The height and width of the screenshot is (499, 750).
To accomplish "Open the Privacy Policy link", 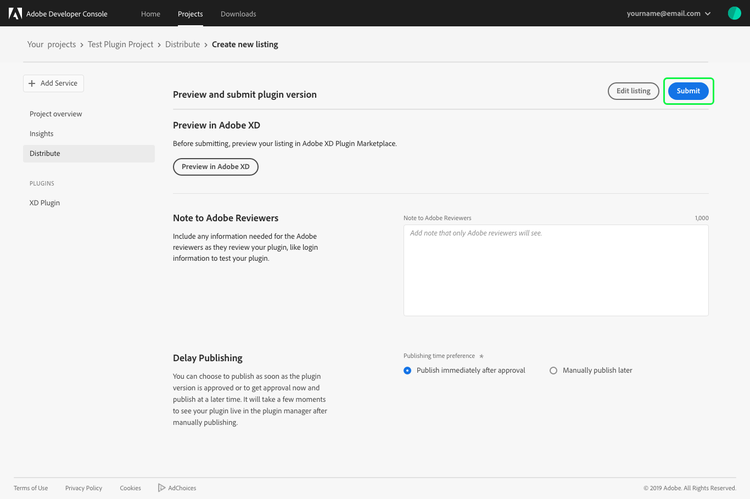I will tap(84, 488).
